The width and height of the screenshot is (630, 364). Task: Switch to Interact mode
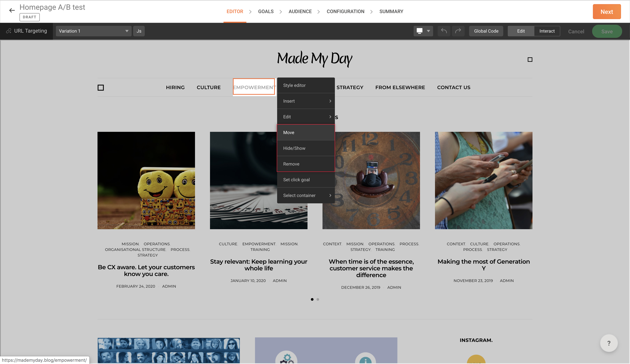pyautogui.click(x=547, y=31)
